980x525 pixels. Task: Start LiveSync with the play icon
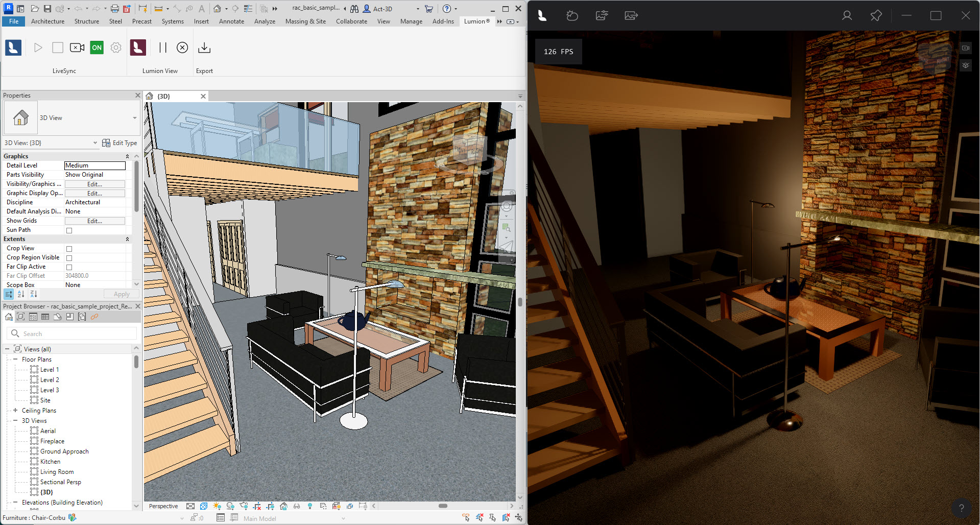tap(38, 47)
